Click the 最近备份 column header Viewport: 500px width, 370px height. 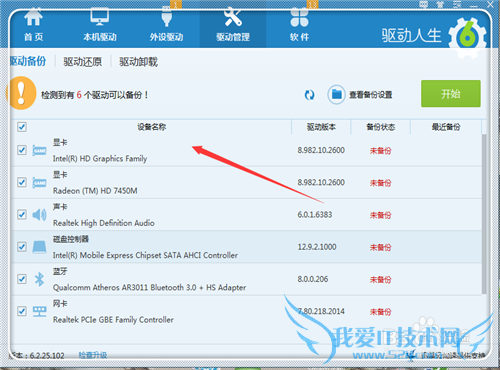pyautogui.click(x=446, y=127)
